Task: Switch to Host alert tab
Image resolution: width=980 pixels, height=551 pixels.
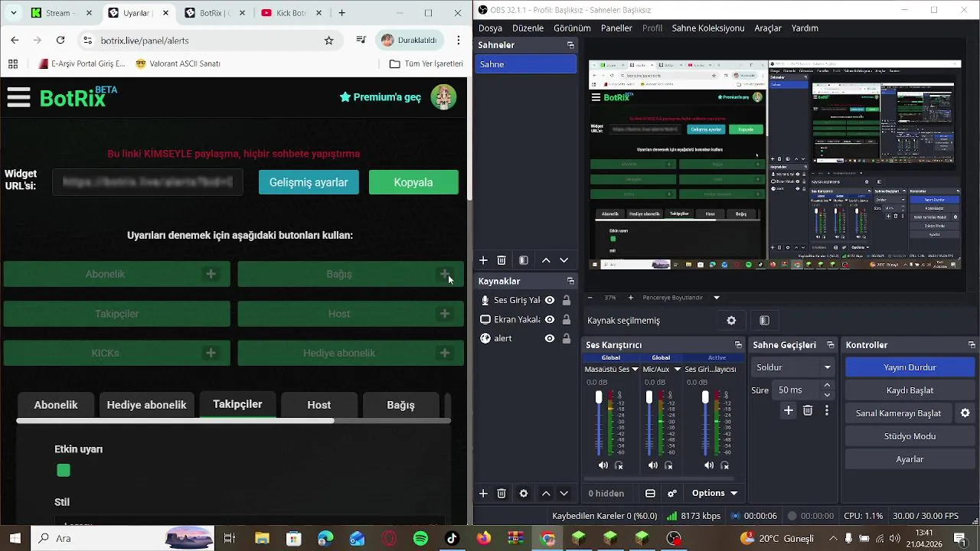Action: (319, 405)
